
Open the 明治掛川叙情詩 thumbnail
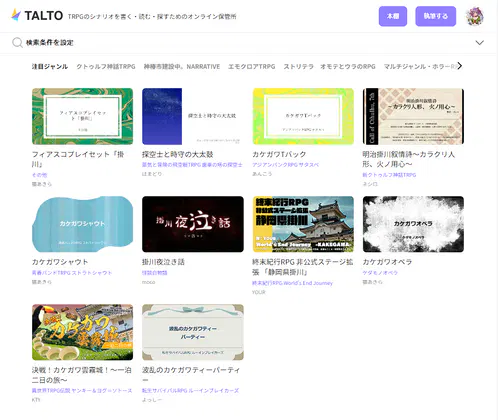413,116
